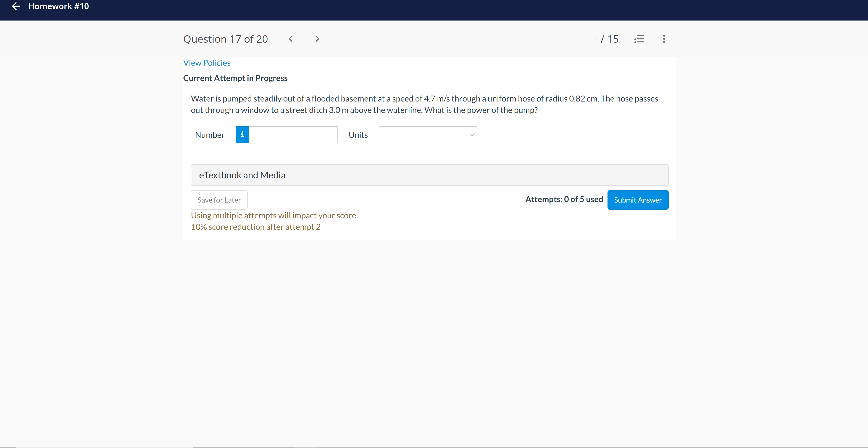Click the Save for Later button
This screenshot has width=868, height=448.
[x=219, y=200]
